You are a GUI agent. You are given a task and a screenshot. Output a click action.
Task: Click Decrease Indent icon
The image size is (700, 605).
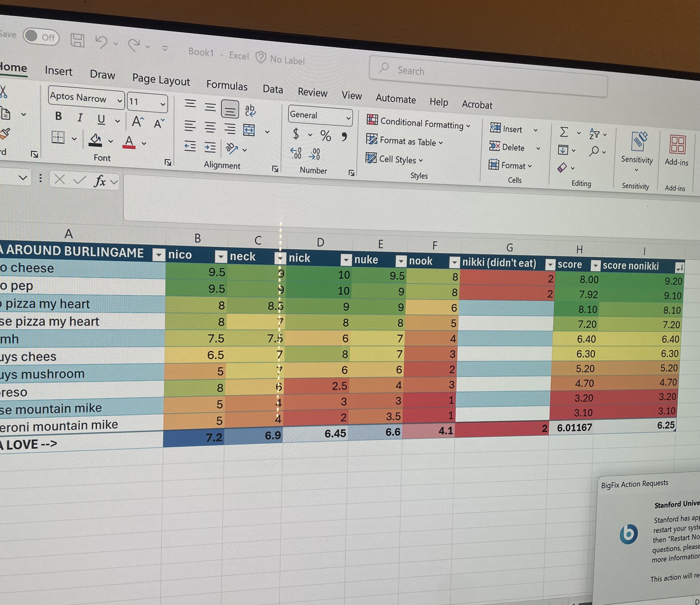tap(190, 146)
